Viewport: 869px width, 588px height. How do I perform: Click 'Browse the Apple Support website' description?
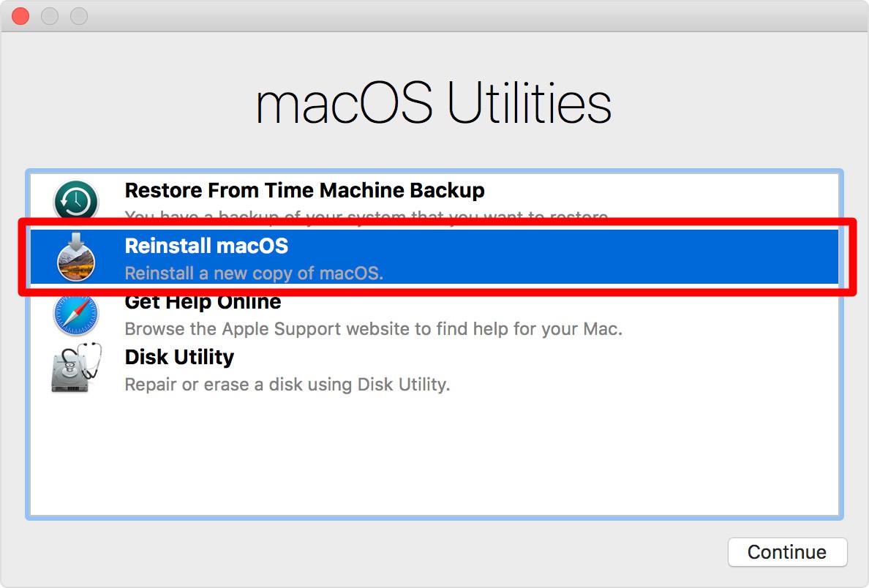pos(374,329)
